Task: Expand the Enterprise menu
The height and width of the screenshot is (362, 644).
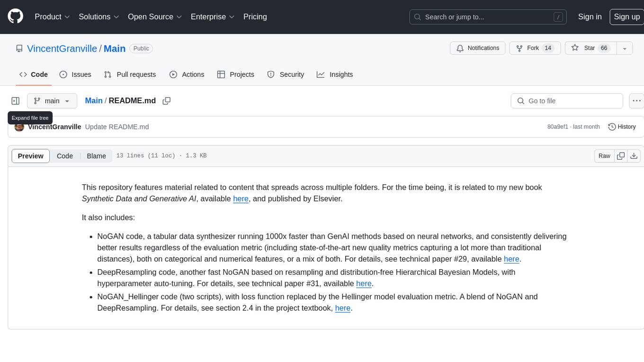Action: [212, 17]
